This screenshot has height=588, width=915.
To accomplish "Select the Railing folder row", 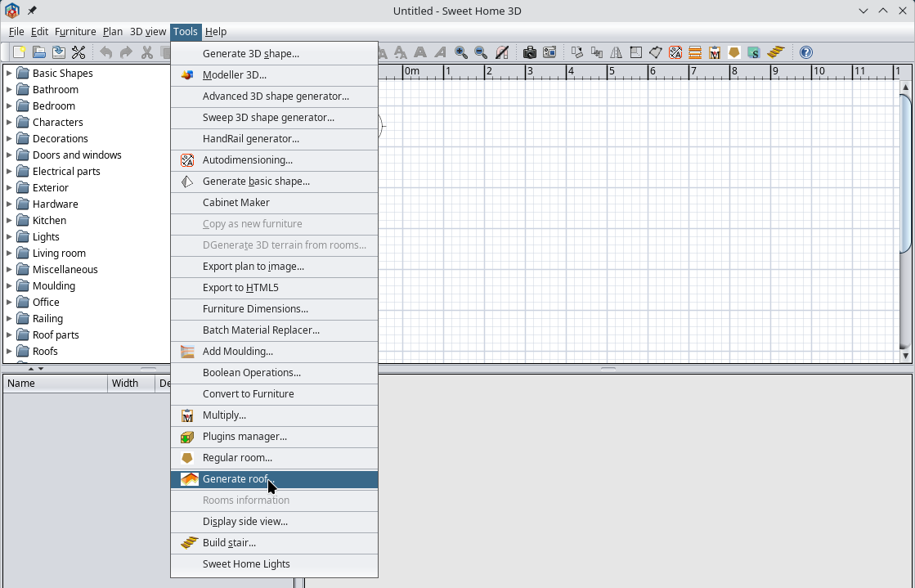I will 40,318.
